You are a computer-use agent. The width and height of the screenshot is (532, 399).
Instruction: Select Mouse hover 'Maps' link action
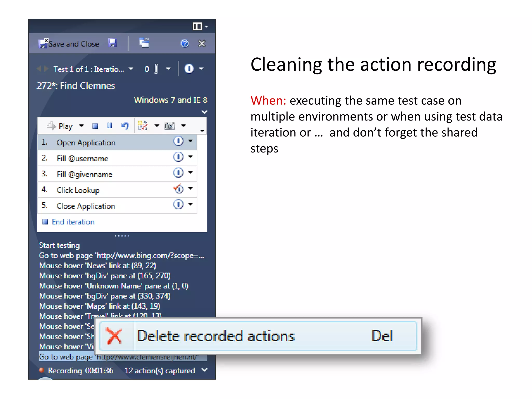coord(100,306)
